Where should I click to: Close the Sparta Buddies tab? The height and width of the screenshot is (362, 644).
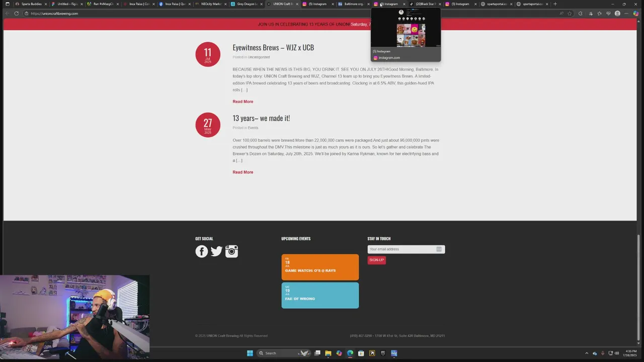pyautogui.click(x=46, y=4)
